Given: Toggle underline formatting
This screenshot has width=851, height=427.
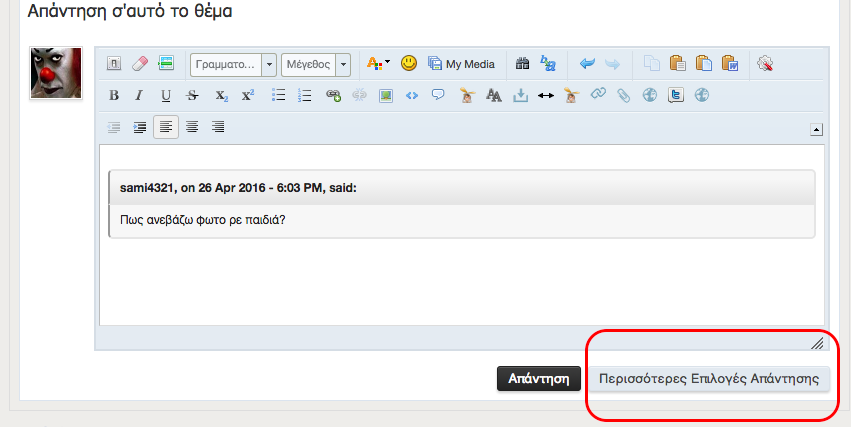Looking at the screenshot, I should pos(166,96).
